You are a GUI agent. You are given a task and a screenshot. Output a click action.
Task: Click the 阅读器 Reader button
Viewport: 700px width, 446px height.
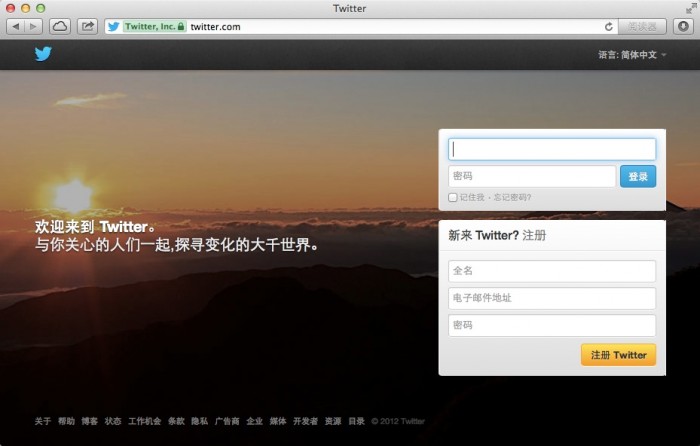pyautogui.click(x=642, y=27)
